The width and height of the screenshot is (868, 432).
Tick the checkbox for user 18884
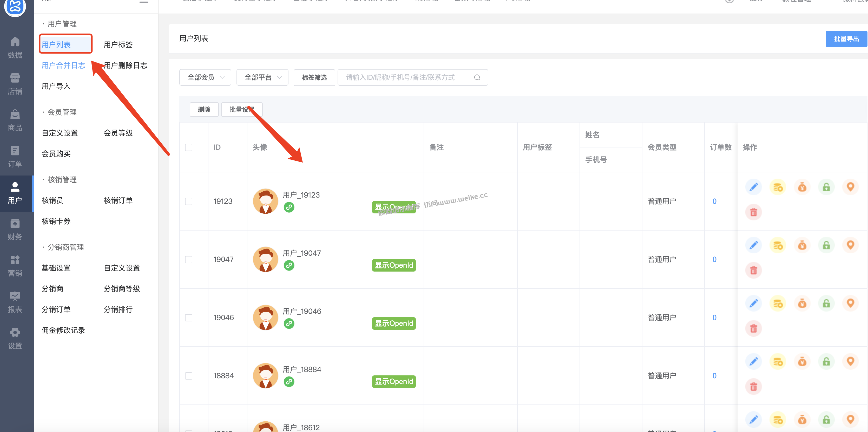189,376
